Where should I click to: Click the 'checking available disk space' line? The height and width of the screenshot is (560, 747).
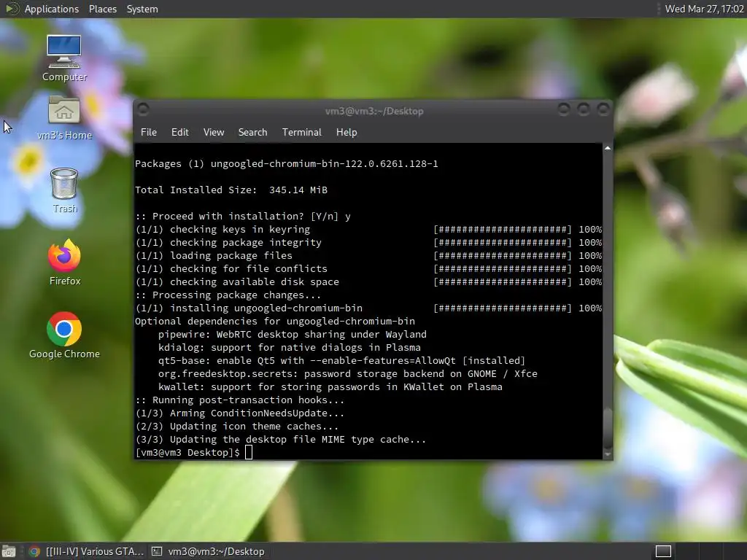click(237, 282)
